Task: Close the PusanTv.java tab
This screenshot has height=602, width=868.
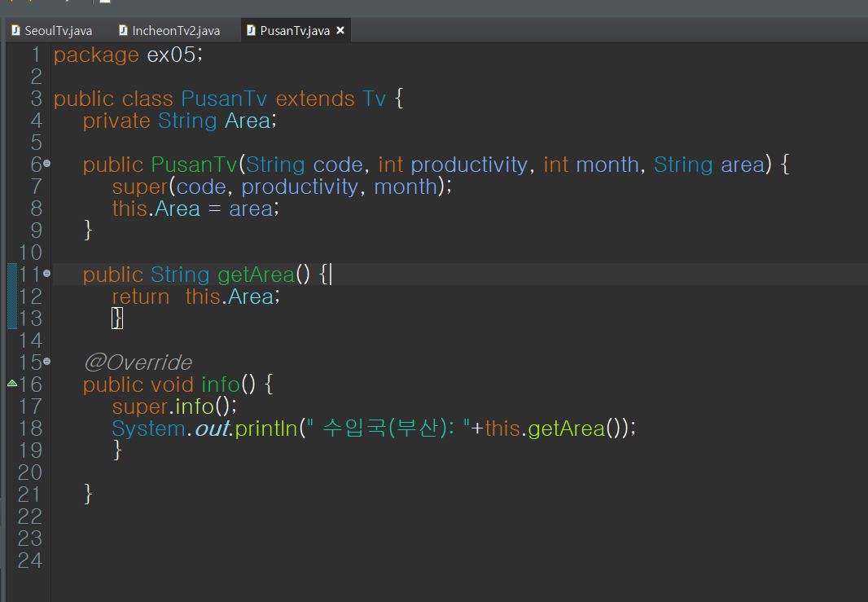Action: [x=340, y=30]
